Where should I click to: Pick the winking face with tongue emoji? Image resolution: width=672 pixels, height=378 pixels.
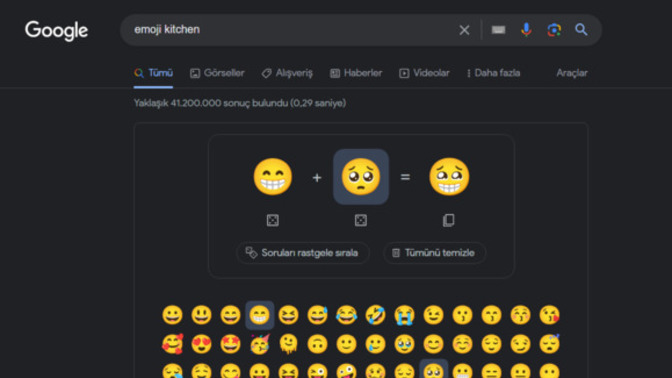click(318, 371)
